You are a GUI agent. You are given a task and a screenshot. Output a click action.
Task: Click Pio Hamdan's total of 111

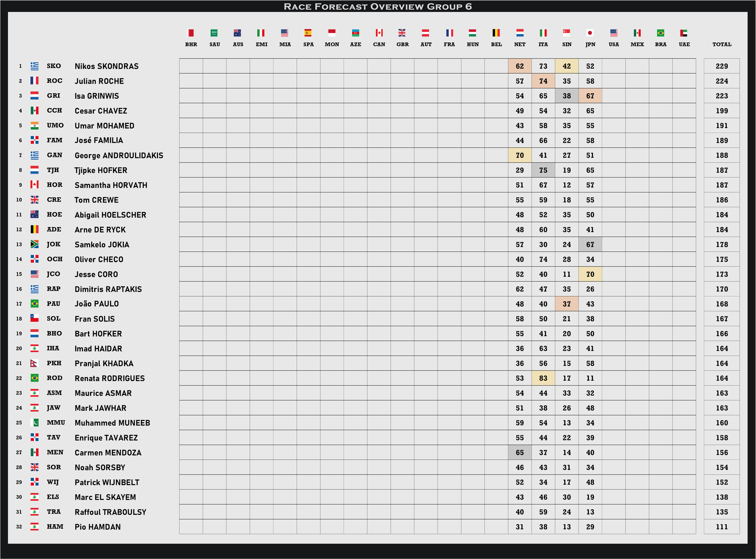[722, 527]
